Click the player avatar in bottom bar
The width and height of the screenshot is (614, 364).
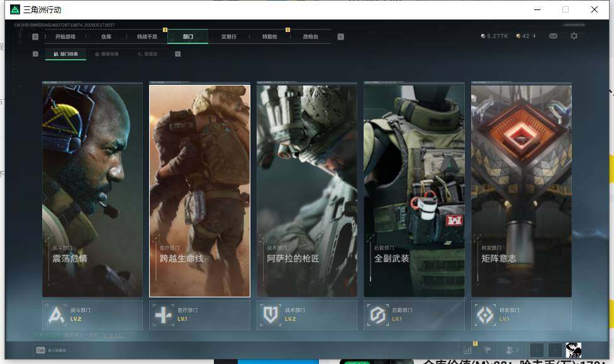573,350
